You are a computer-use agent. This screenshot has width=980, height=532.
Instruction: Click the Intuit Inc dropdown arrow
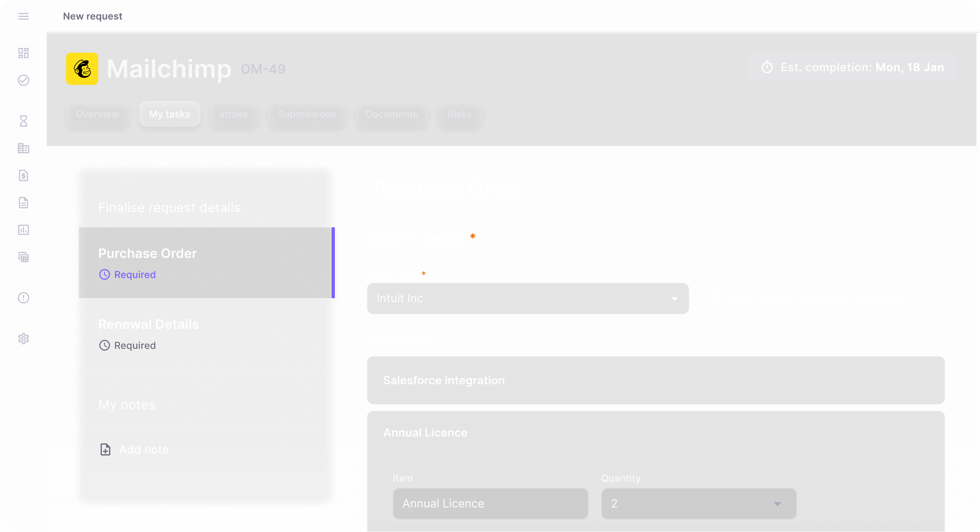click(x=675, y=299)
